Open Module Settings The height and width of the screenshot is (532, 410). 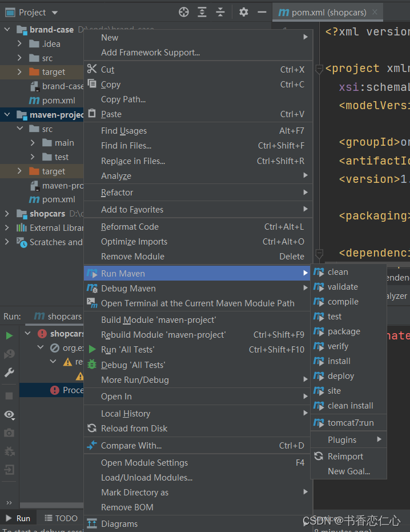pos(198,463)
